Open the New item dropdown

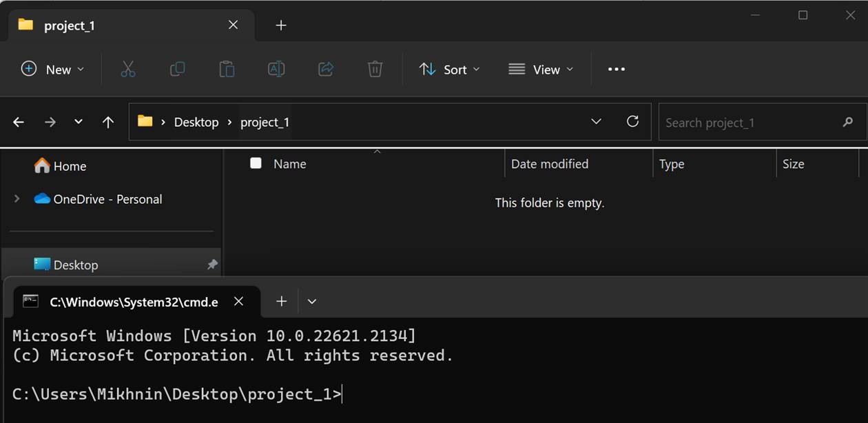52,69
